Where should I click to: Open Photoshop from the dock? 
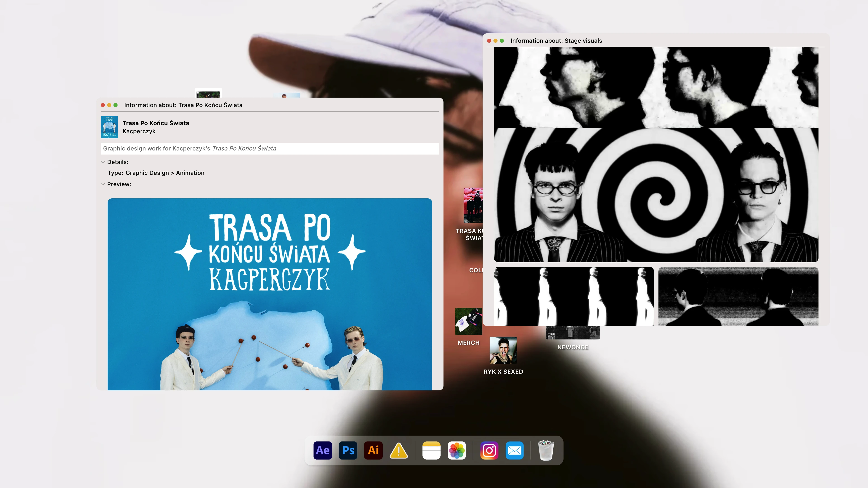click(348, 450)
